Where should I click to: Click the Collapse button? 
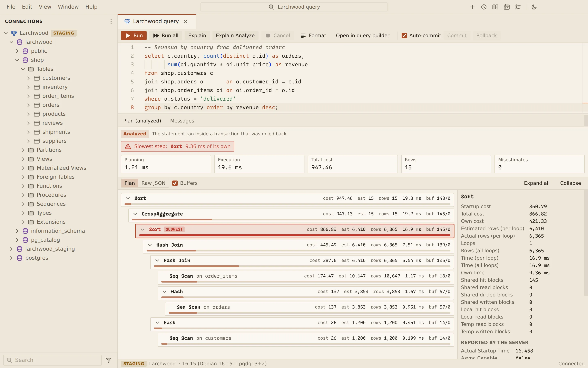(x=570, y=183)
